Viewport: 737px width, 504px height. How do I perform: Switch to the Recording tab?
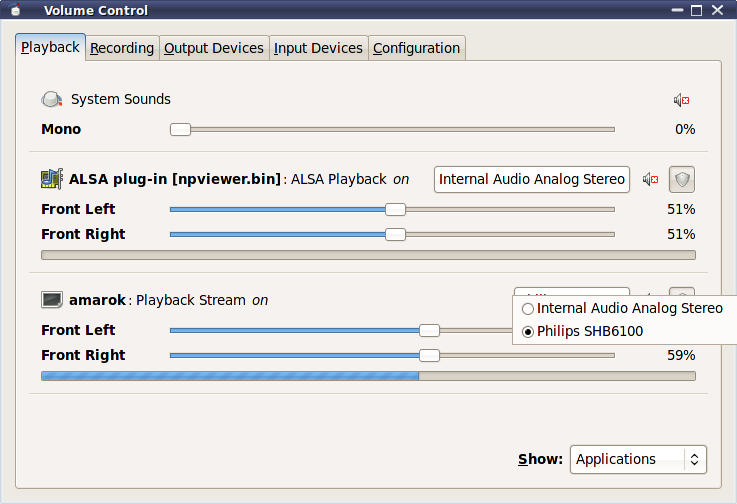[122, 48]
